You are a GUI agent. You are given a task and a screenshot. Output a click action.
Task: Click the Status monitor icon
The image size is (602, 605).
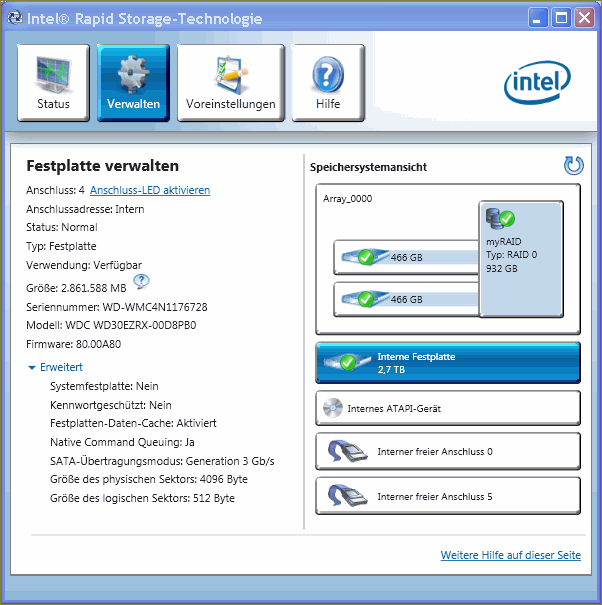[x=53, y=74]
